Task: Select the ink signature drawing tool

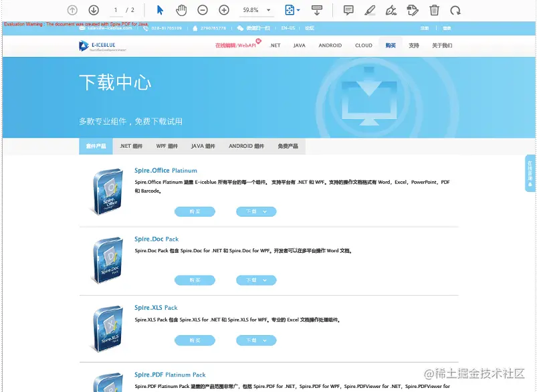Action: tap(391, 10)
